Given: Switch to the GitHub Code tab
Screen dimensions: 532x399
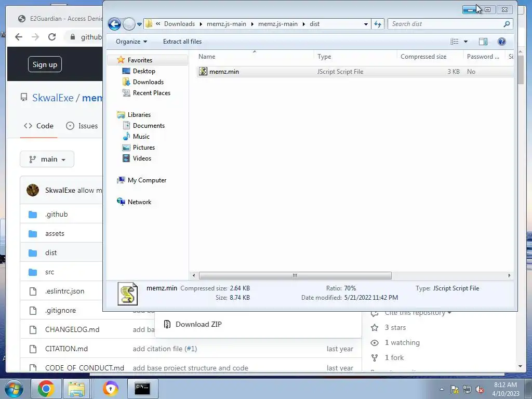Looking at the screenshot, I should click(38, 126).
